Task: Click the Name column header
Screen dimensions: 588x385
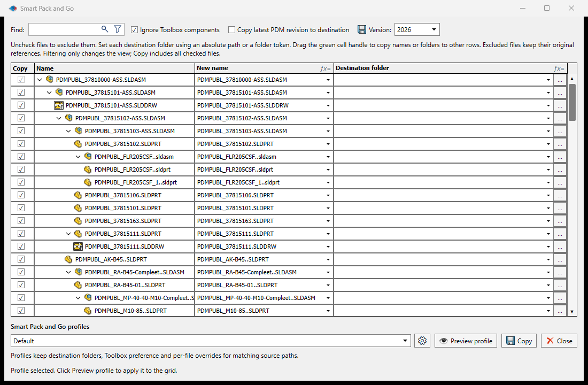Action: click(x=114, y=68)
